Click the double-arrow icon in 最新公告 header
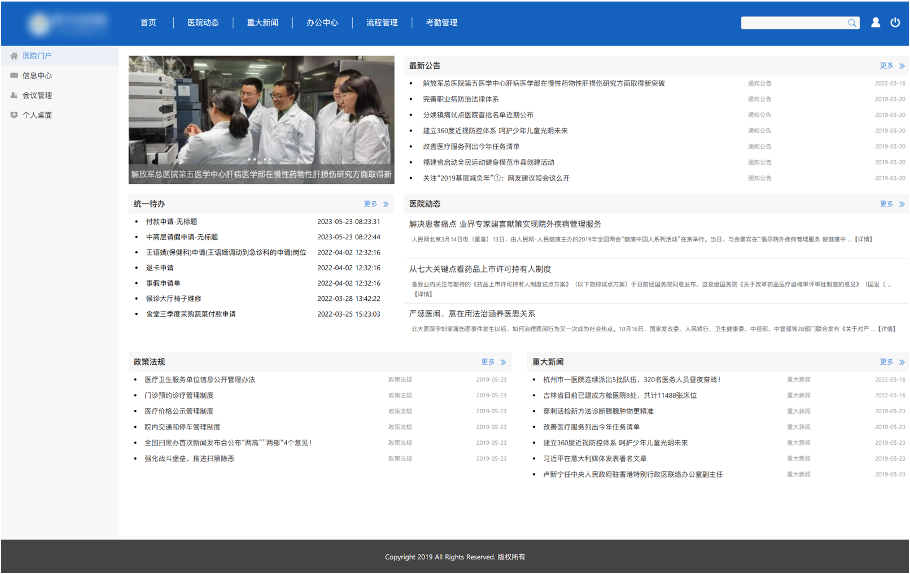910x574 pixels. tap(902, 66)
